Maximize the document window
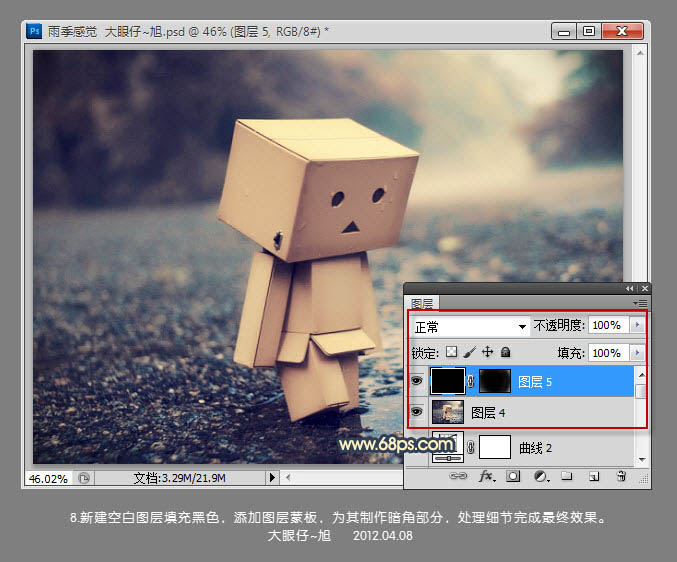Viewport: 677px width, 562px height. coord(588,32)
